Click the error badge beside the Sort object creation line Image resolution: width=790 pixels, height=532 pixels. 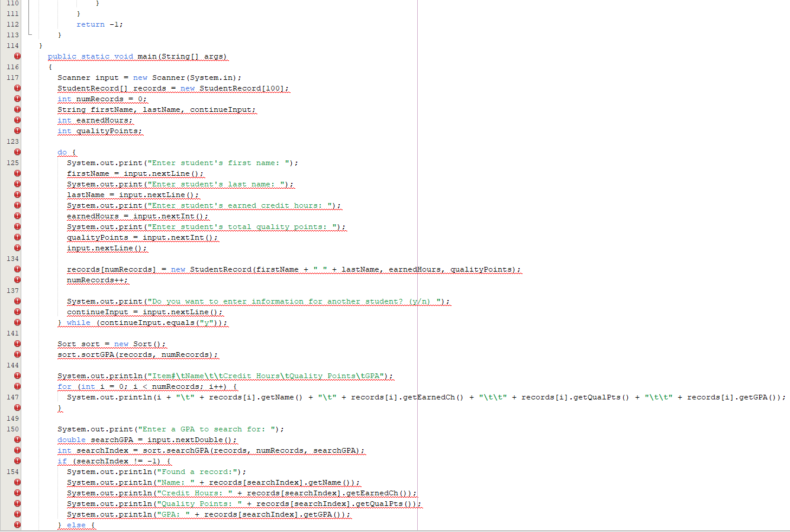(17, 344)
